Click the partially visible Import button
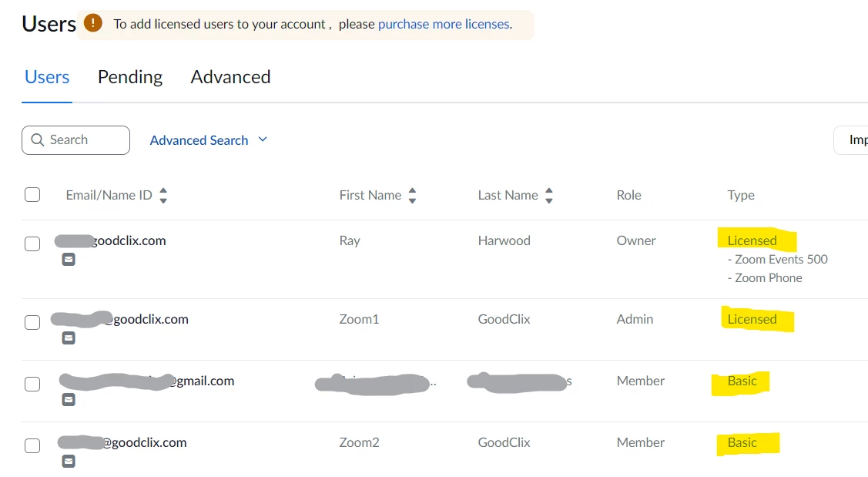868x477 pixels. tap(855, 140)
